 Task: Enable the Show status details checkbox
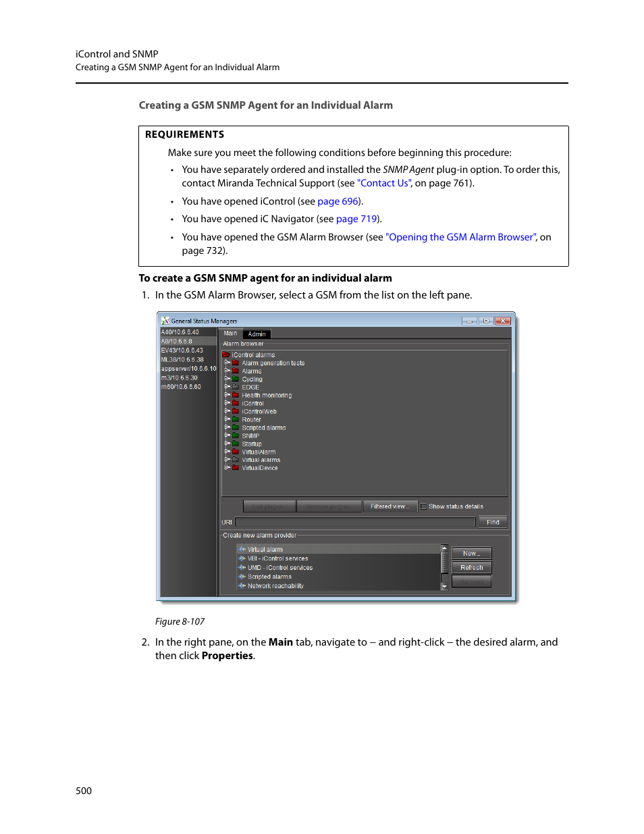coord(424,506)
